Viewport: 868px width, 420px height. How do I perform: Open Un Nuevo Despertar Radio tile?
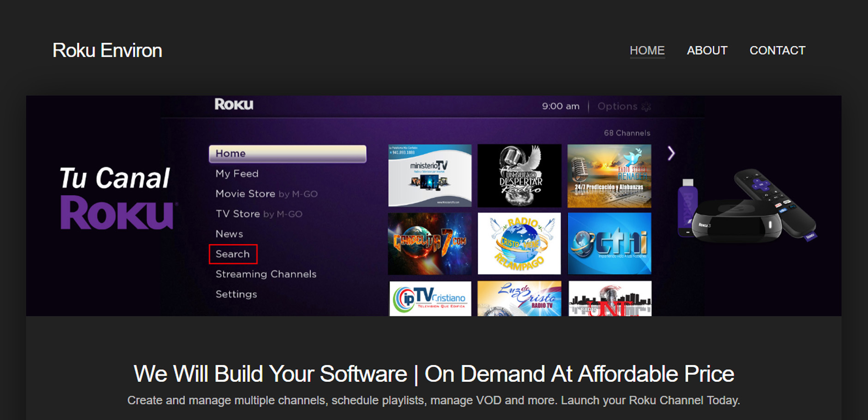(x=519, y=175)
